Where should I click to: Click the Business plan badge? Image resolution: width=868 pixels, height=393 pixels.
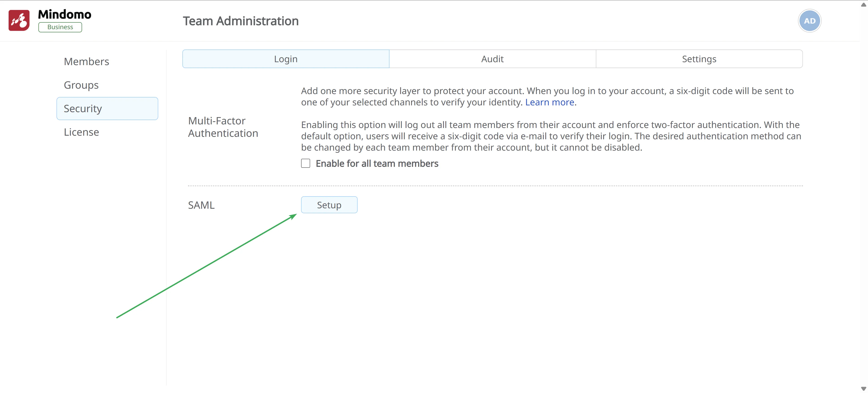60,27
